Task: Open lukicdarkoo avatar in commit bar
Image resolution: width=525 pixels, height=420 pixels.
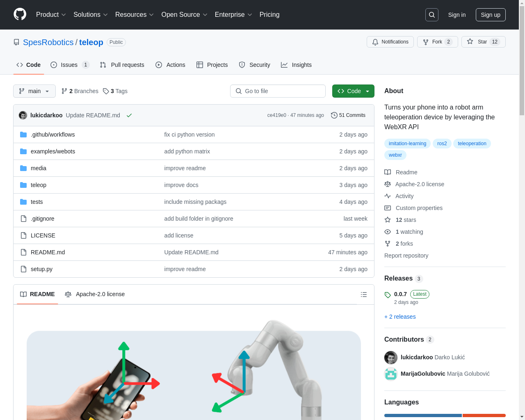Action: coord(23,115)
